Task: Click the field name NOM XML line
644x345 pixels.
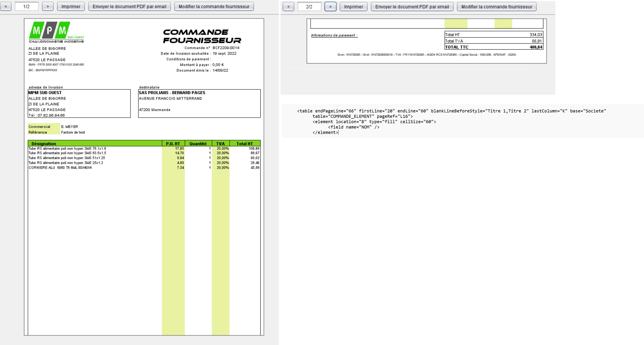Action: coord(354,127)
